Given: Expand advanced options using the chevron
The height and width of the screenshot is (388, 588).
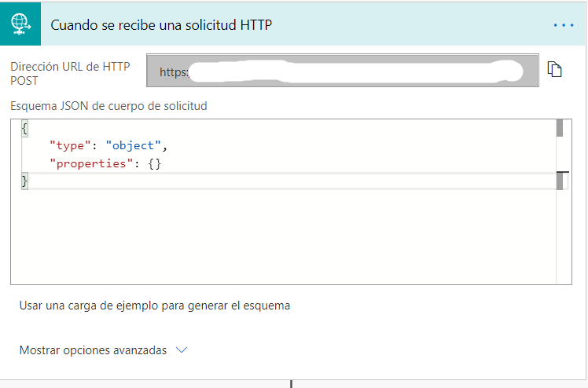Looking at the screenshot, I should [x=182, y=350].
